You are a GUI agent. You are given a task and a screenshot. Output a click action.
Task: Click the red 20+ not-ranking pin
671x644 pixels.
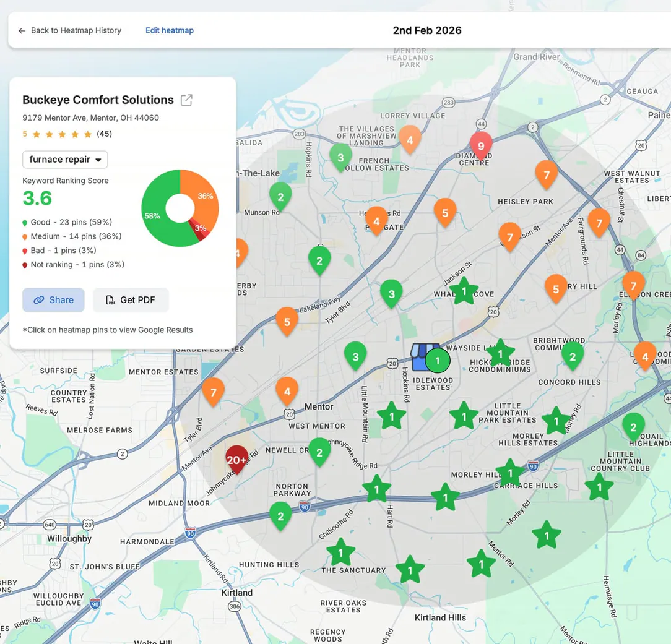[236, 459]
